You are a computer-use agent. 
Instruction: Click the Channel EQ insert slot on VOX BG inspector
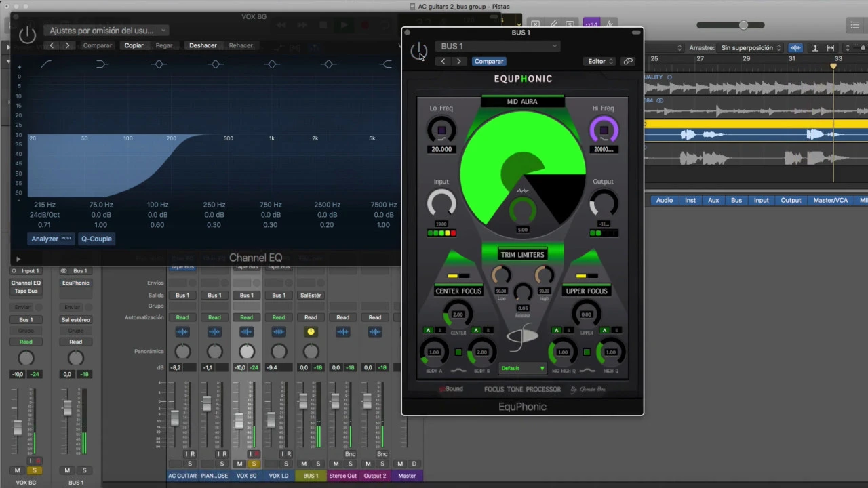(x=26, y=283)
